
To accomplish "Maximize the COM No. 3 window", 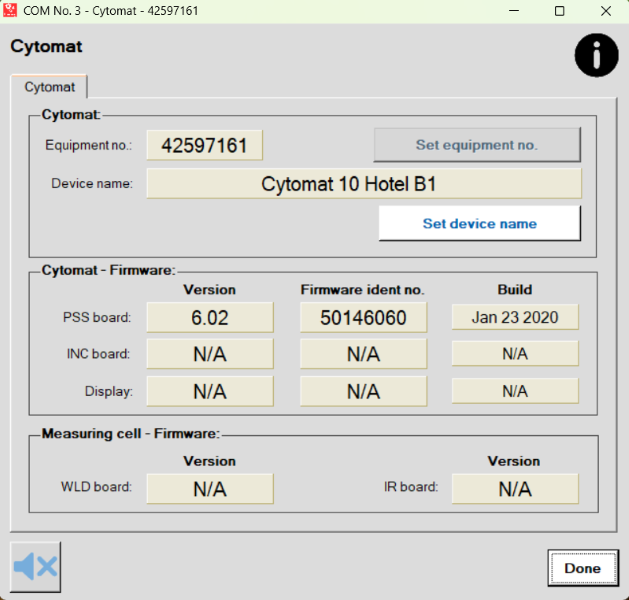I will (x=560, y=11).
